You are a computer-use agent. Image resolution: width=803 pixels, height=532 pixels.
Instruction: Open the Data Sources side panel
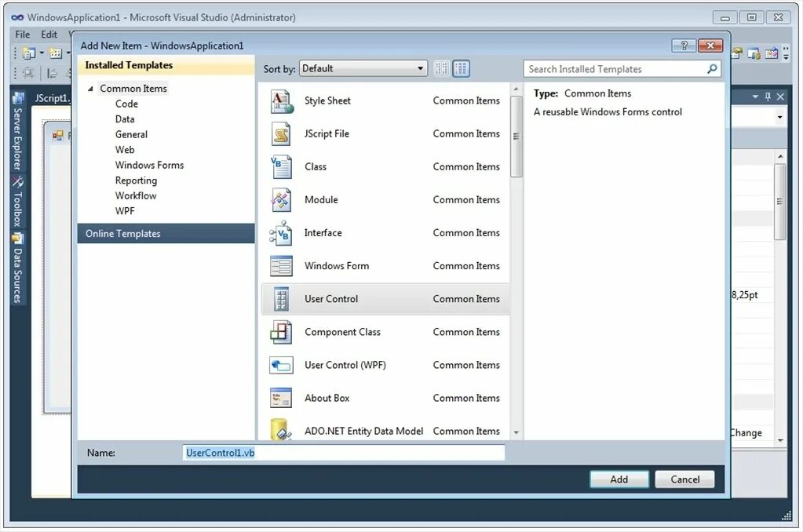tap(17, 268)
